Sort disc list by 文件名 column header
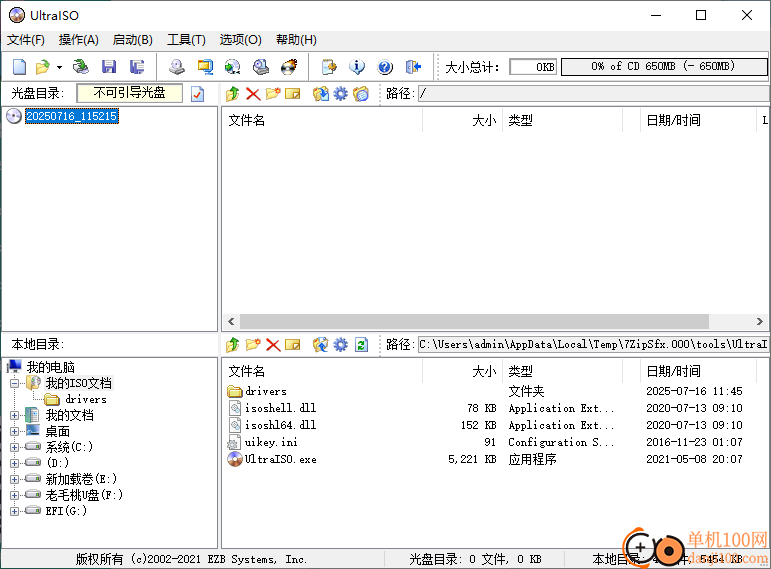The image size is (771, 569). [322, 120]
